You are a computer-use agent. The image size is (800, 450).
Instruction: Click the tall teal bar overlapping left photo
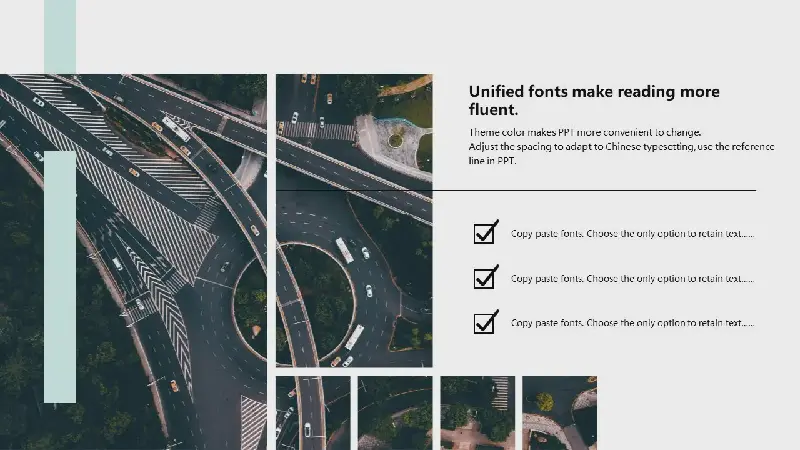pos(60,276)
